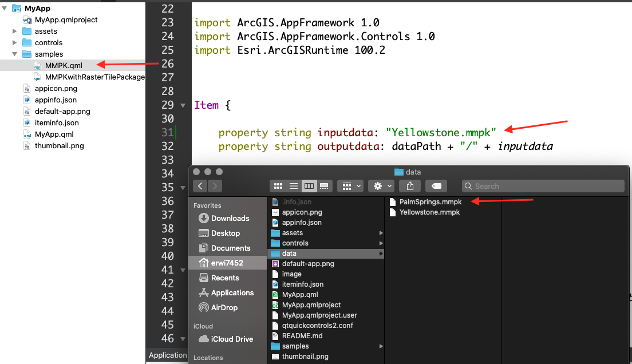Image resolution: width=632 pixels, height=364 pixels.
Task: Click the Finder edit tags button
Action: click(x=436, y=186)
